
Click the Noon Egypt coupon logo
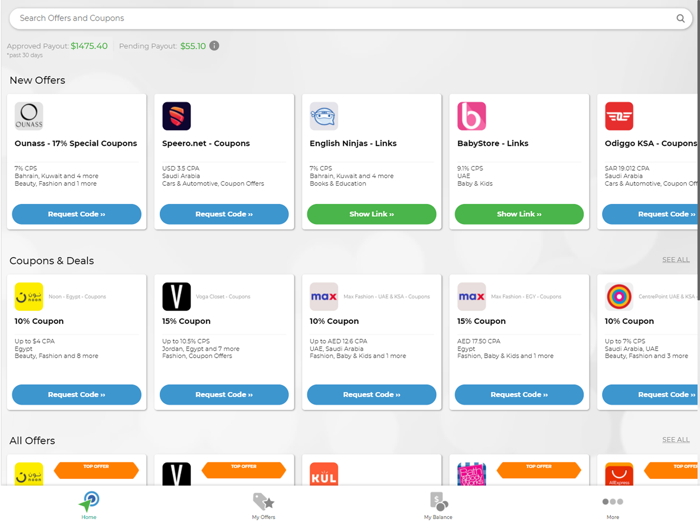(29, 296)
